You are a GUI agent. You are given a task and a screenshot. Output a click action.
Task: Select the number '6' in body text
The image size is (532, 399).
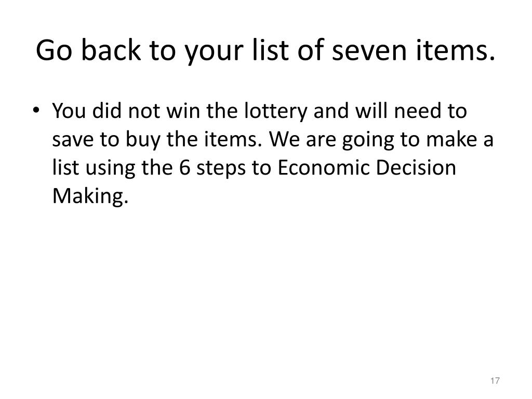coord(184,168)
